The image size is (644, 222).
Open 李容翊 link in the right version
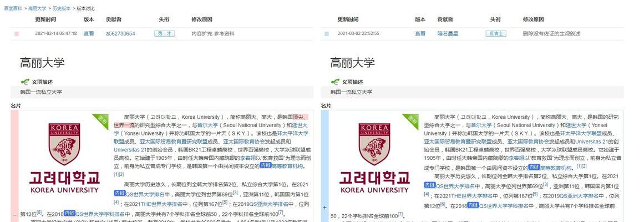tap(516, 158)
